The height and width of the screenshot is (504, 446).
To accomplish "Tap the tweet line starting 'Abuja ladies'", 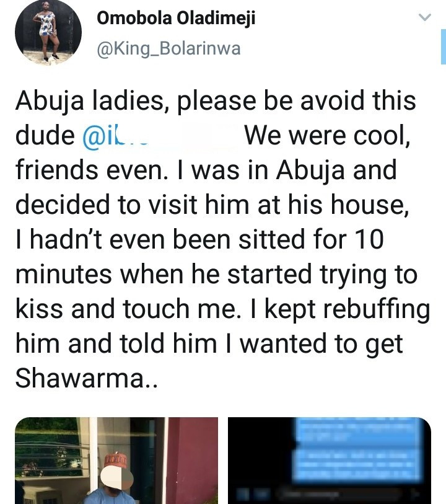I will (216, 102).
